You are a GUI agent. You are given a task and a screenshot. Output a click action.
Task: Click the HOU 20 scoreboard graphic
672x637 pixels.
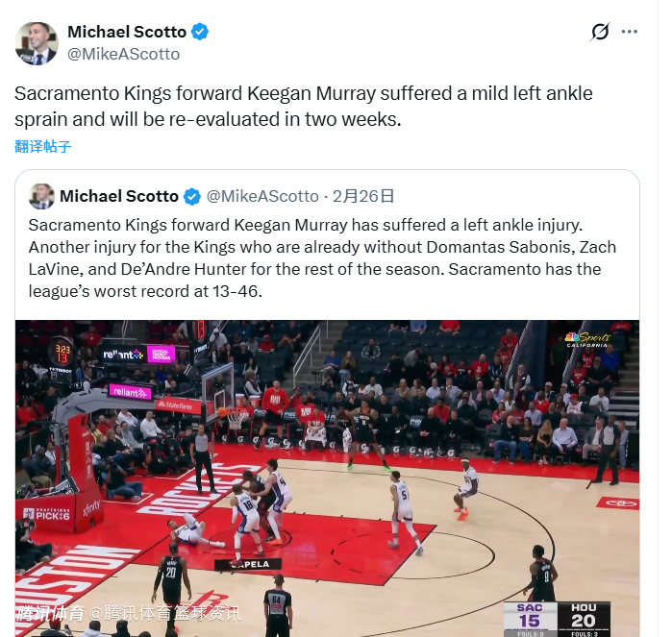(584, 619)
